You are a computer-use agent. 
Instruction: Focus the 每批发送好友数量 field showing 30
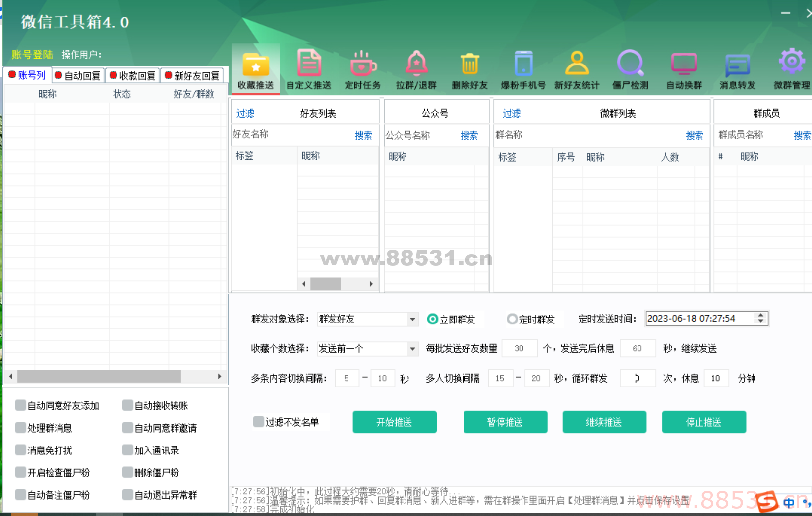[520, 349]
